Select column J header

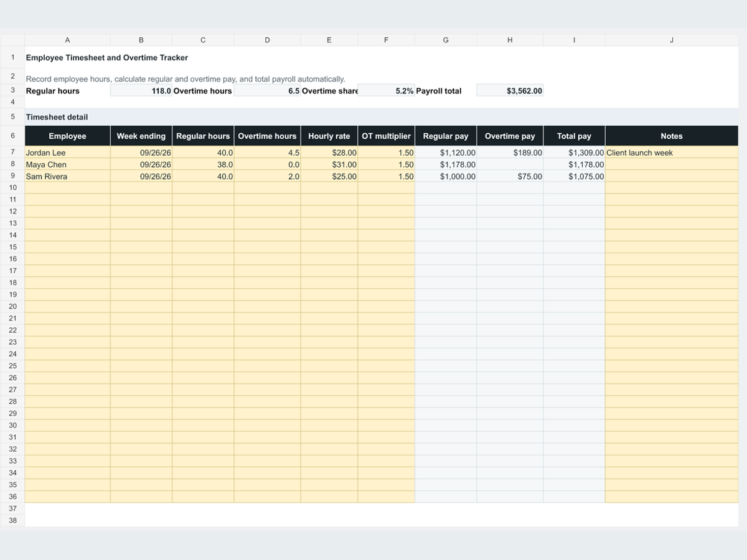672,40
